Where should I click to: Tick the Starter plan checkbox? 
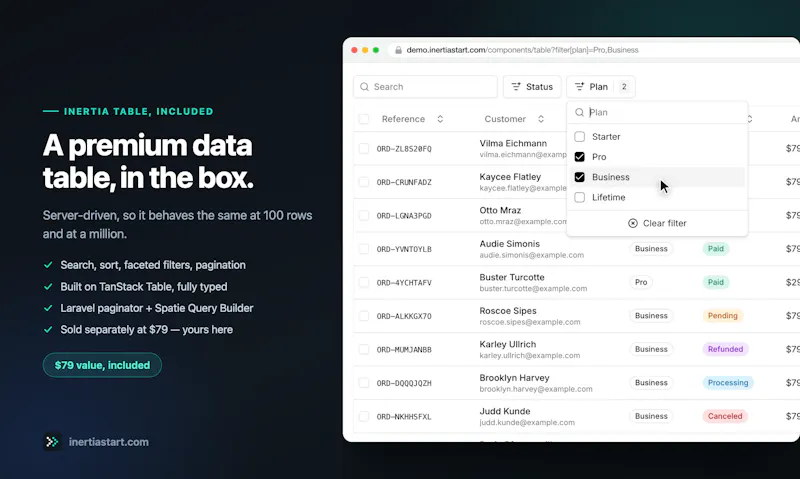[x=580, y=137]
